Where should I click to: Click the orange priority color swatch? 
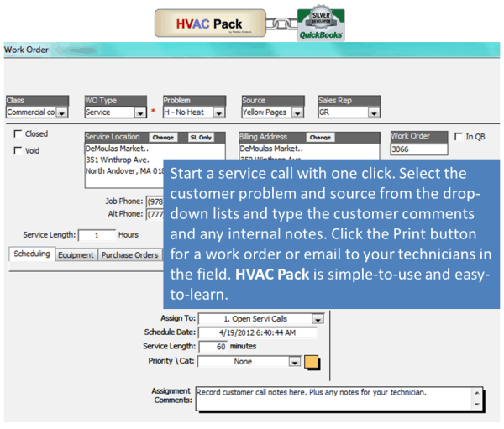point(312,362)
